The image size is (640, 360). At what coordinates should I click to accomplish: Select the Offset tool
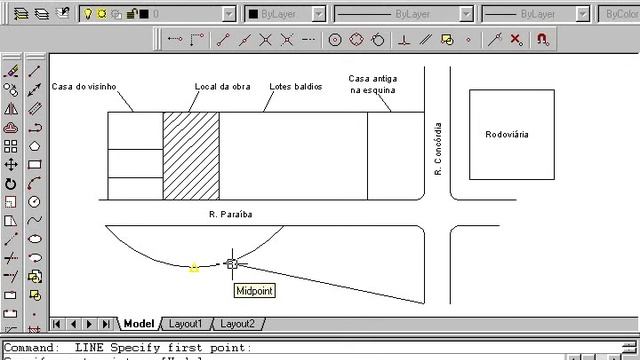click(11, 127)
